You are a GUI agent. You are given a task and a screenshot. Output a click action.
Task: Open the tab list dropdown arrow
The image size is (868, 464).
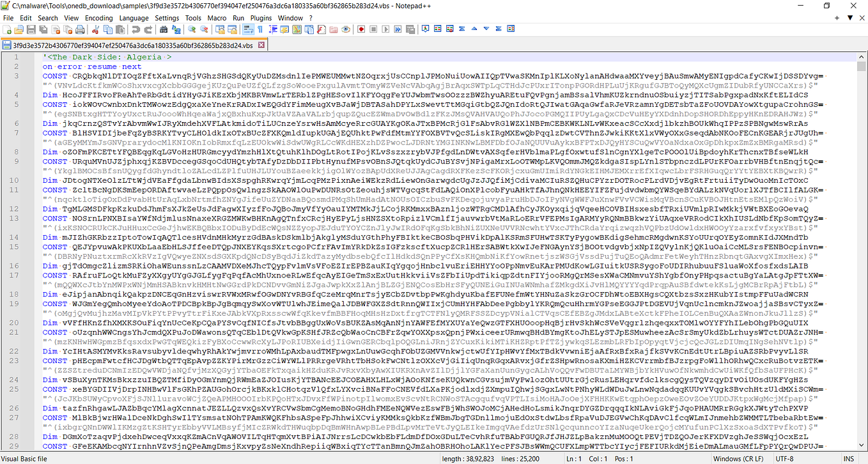coord(849,18)
